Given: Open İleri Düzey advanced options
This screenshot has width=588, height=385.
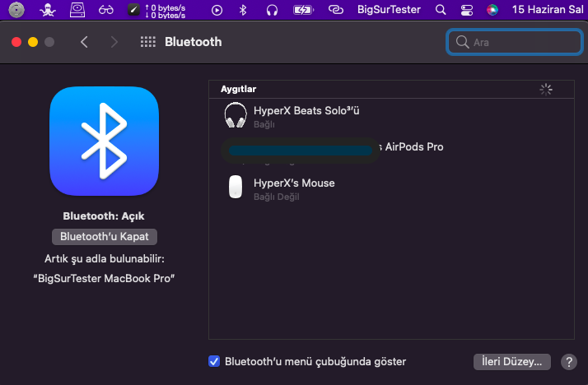Looking at the screenshot, I should pyautogui.click(x=511, y=361).
